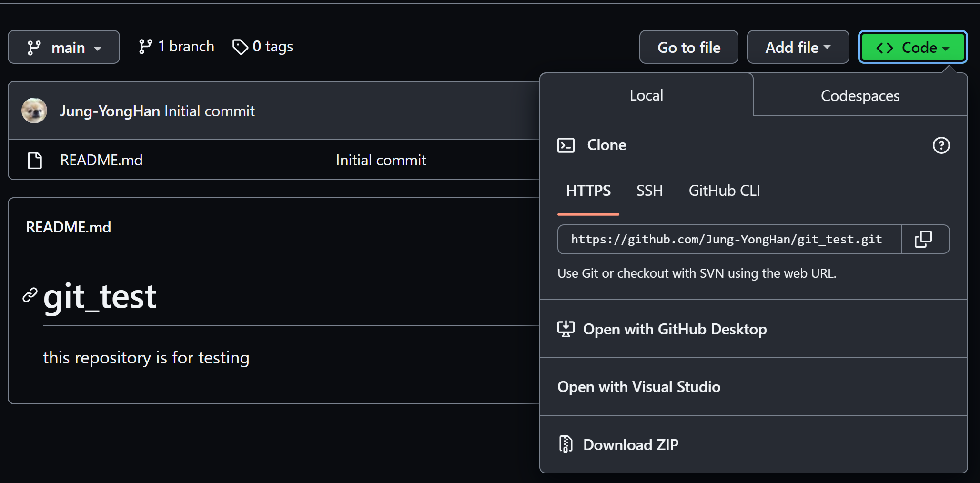The image size is (980, 483).
Task: Choose Open with GitHub Desktop
Action: point(754,329)
